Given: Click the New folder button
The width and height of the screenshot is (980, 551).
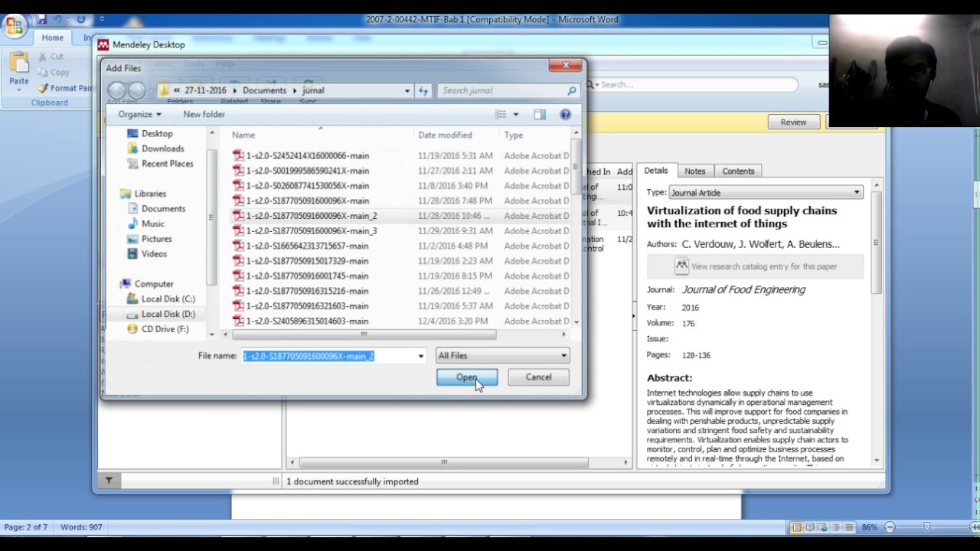Looking at the screenshot, I should (204, 114).
